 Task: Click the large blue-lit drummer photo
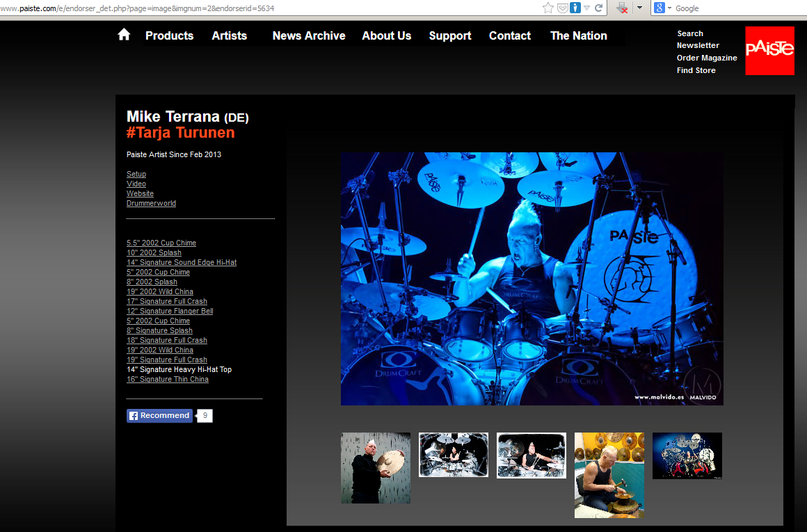[532, 278]
